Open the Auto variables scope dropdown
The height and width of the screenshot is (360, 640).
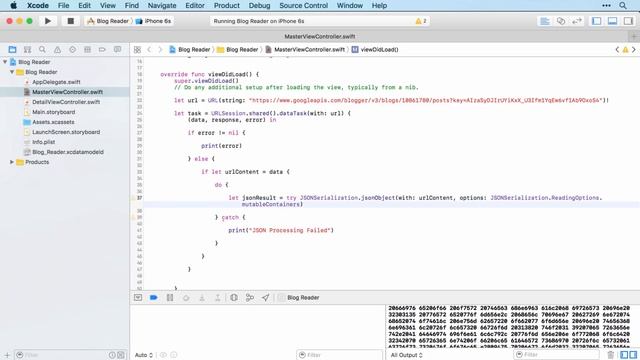pyautogui.click(x=144, y=355)
